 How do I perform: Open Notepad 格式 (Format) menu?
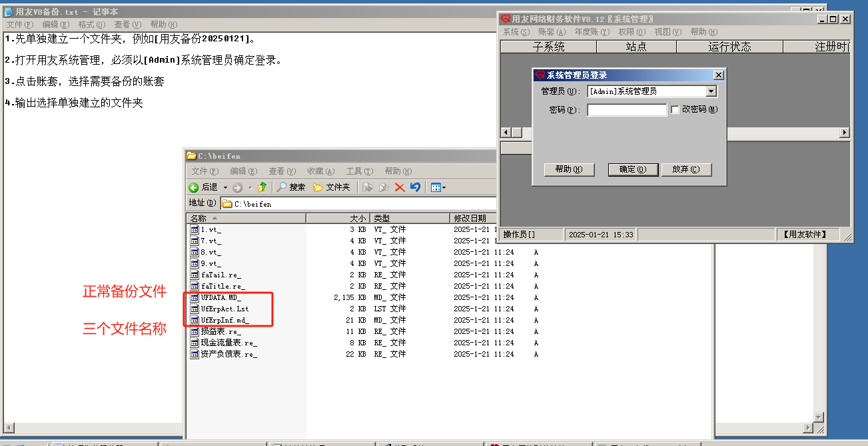click(91, 25)
